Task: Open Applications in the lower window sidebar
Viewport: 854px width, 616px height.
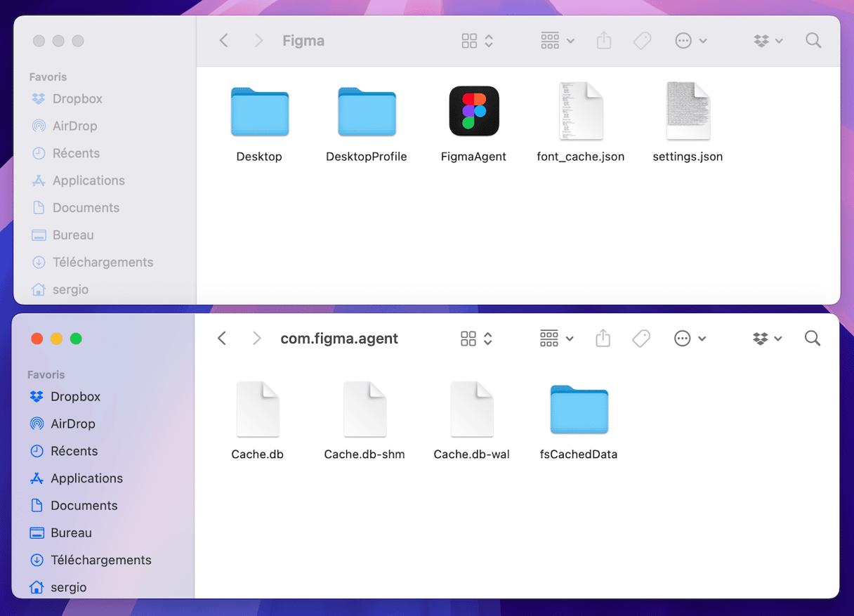Action: pos(86,478)
